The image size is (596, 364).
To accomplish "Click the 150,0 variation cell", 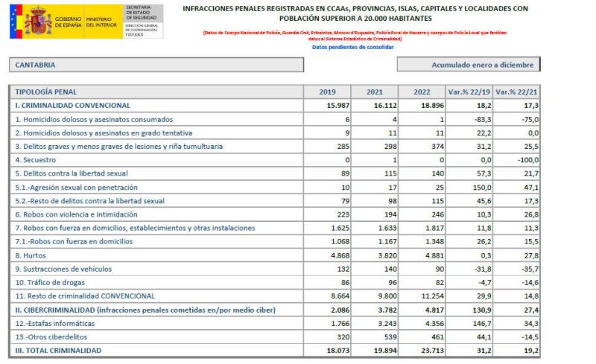I will tap(469, 188).
